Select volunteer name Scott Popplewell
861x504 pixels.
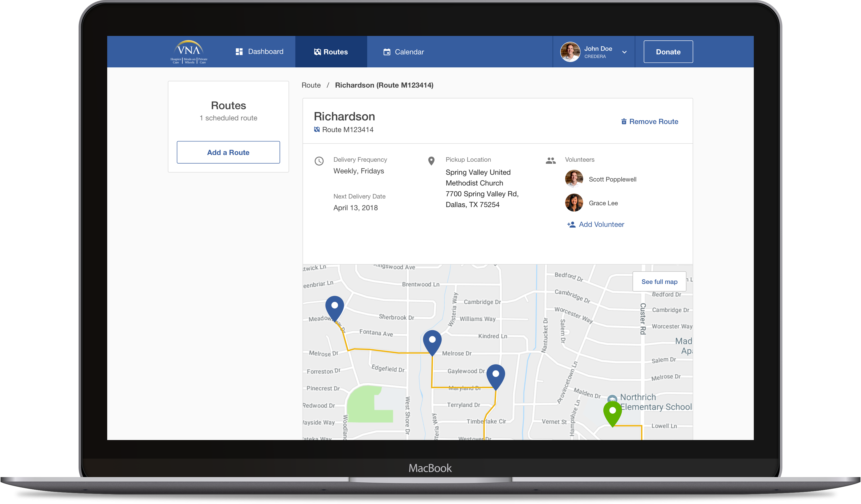click(x=612, y=179)
